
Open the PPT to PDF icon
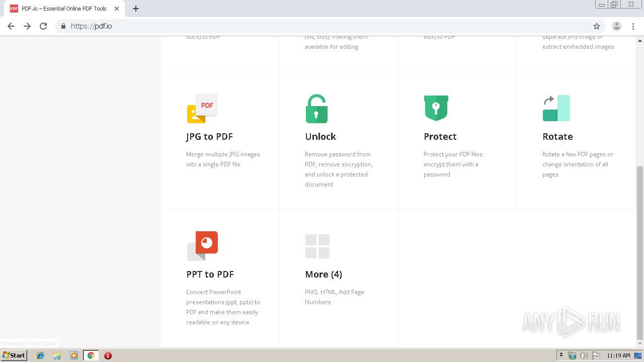(x=202, y=246)
